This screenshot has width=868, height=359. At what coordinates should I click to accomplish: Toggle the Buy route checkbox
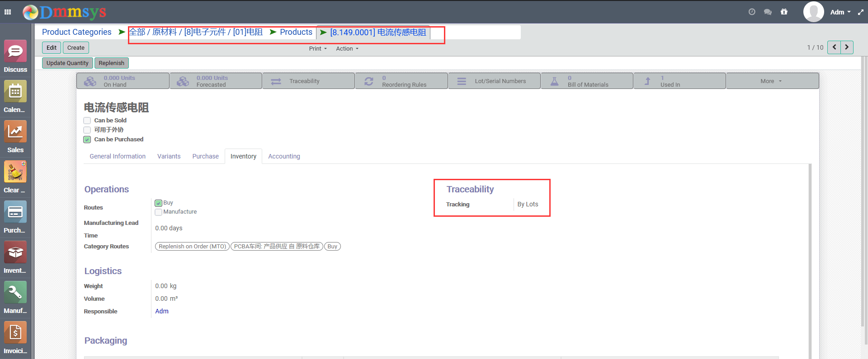159,203
